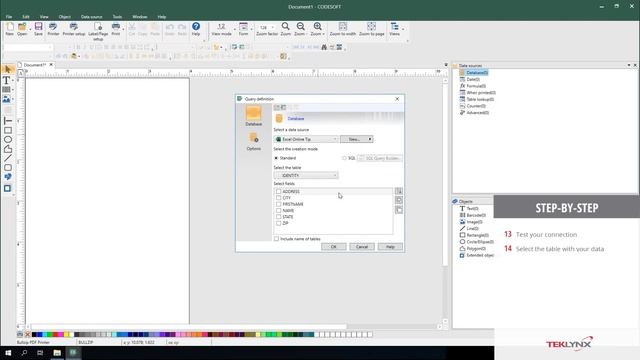Click the Zoom to width icon
Screen dimensions: 640x360
coord(343,27)
